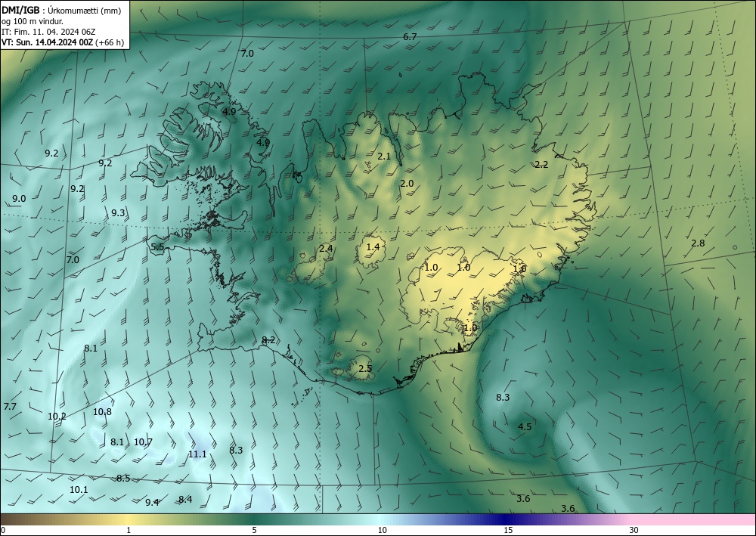
Task: Click the '0' label on the color scale
Action: click(x=3, y=531)
